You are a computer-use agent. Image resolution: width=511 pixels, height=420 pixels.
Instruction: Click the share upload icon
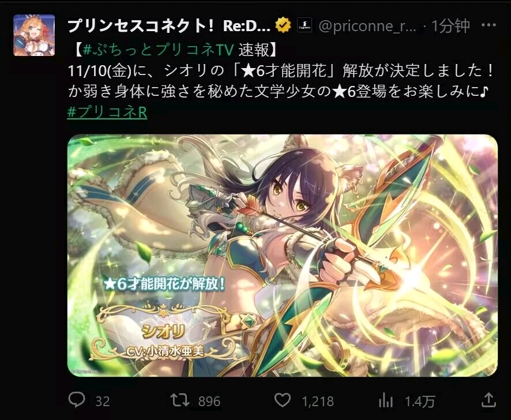[489, 399]
